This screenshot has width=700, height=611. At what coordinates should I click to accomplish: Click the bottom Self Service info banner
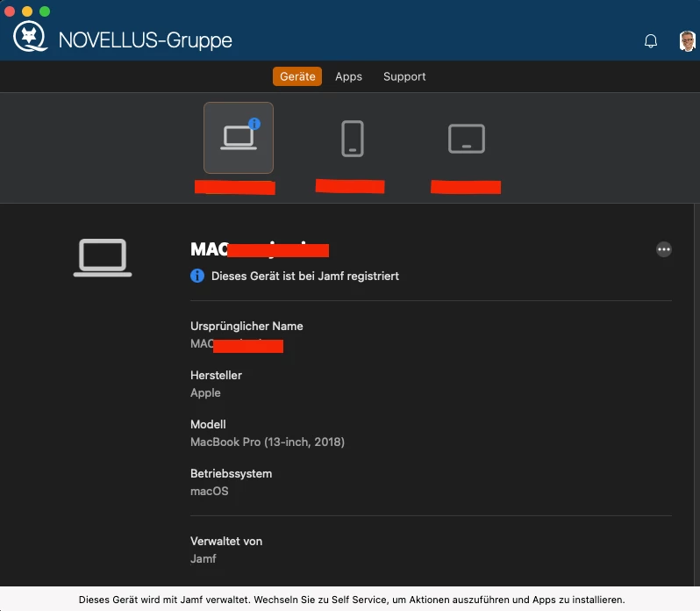pyautogui.click(x=350, y=599)
